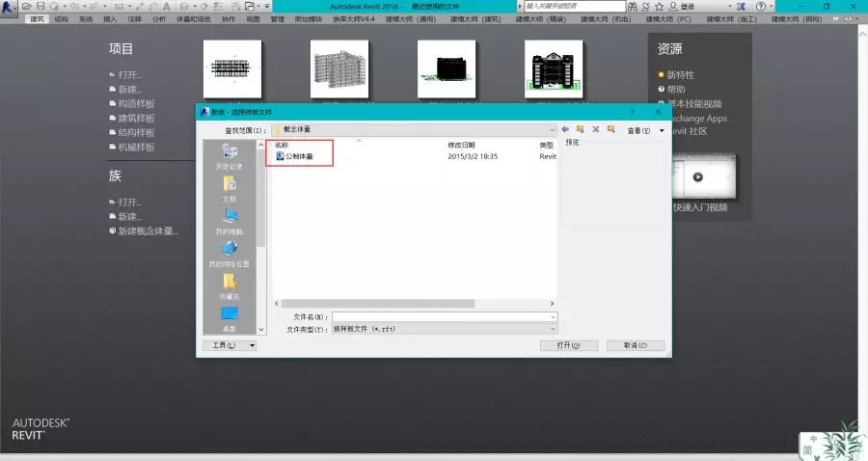Select the 插入 ribbon tab
The width and height of the screenshot is (868, 461).
[110, 19]
